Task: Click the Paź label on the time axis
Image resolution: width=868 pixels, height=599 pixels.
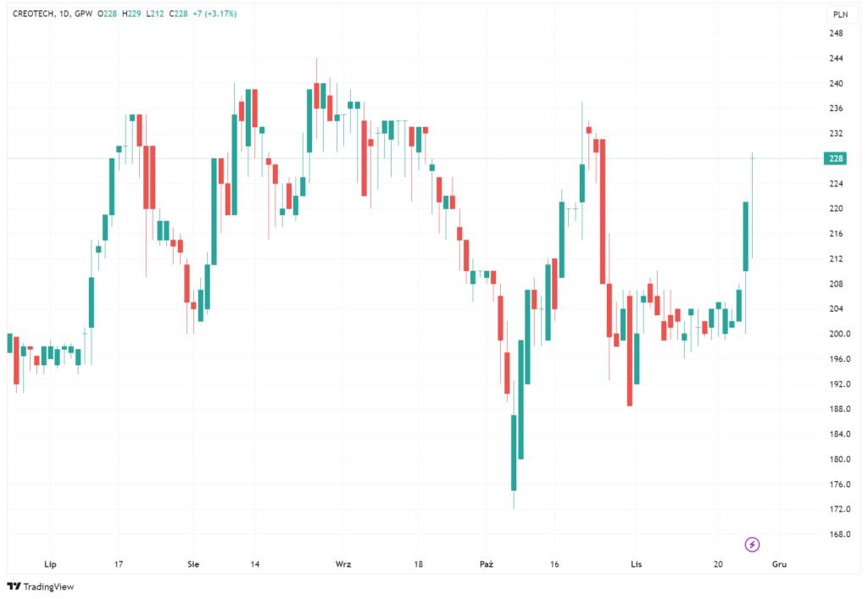Action: (x=486, y=563)
